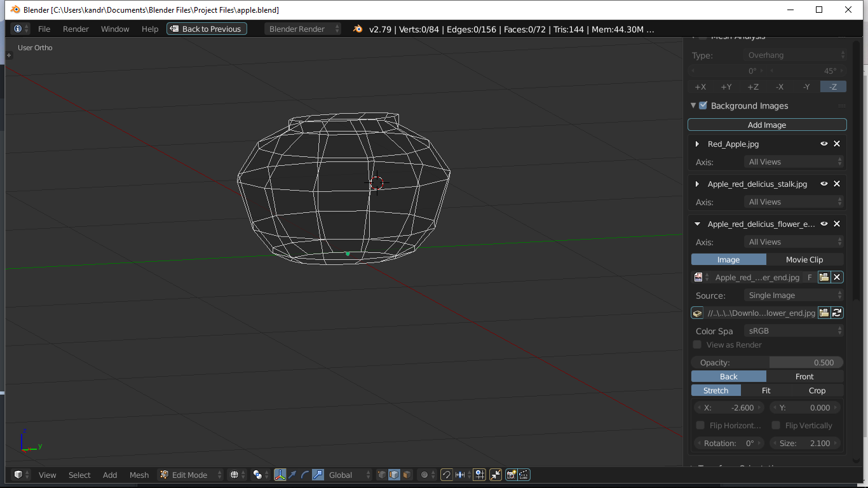Choose Crop framing option
Viewport: 868px width, 488px height.
point(817,390)
